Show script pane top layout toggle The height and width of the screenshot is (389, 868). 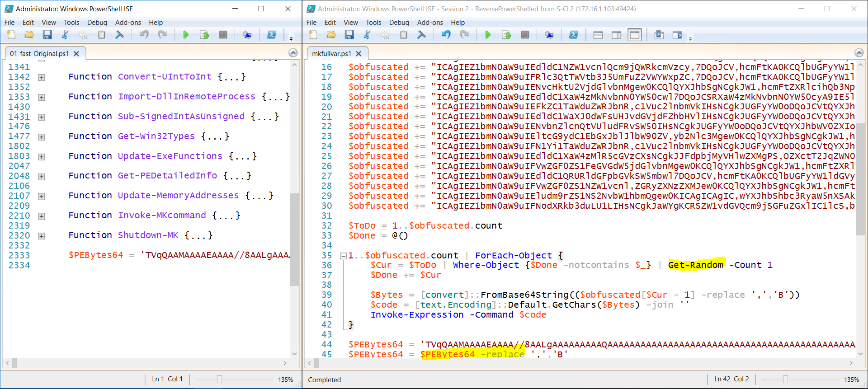[x=598, y=35]
